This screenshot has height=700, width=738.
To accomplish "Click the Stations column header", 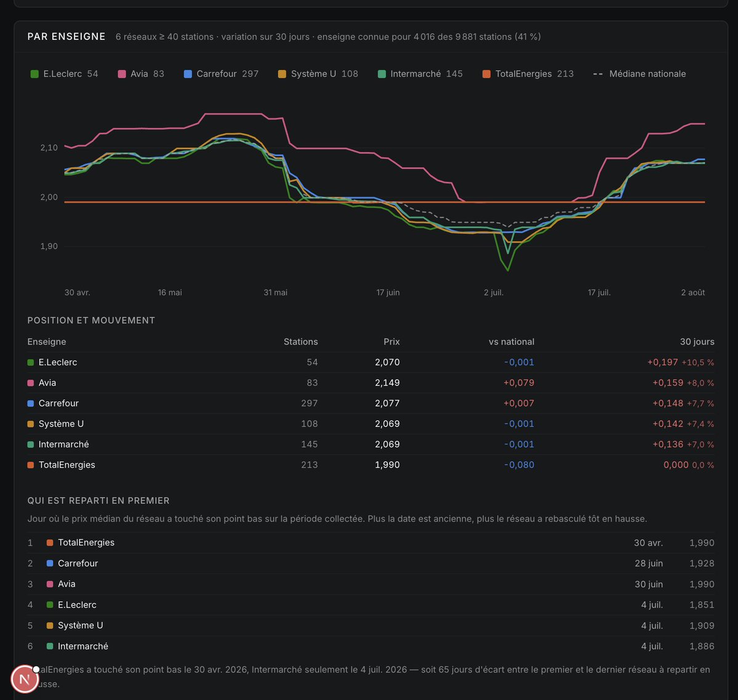I will 301,341.
